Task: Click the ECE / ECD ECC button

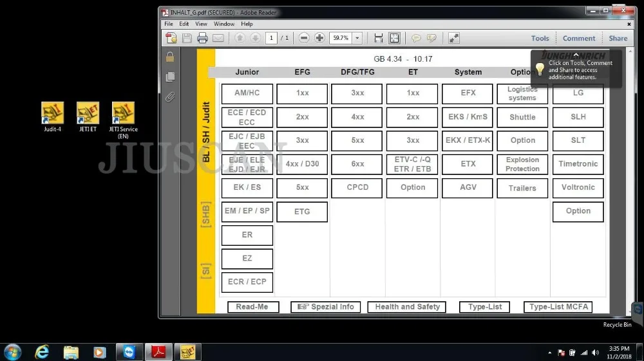Action: coord(247,117)
